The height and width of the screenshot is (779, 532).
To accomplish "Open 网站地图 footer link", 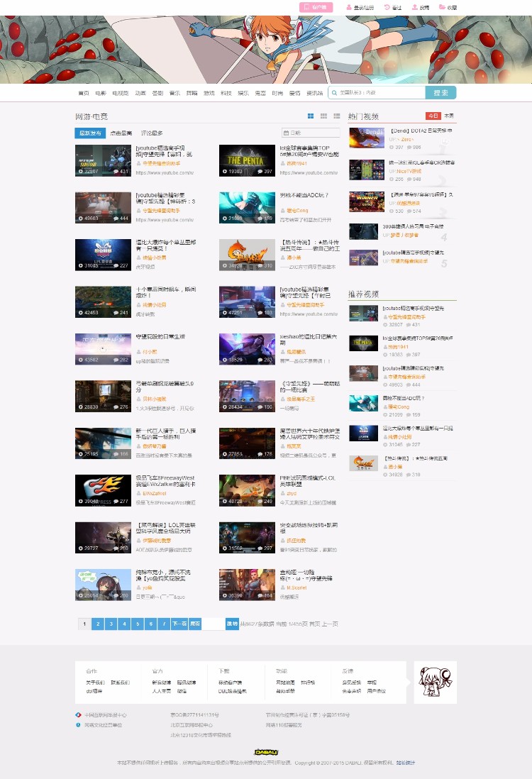I will pyautogui.click(x=286, y=683).
